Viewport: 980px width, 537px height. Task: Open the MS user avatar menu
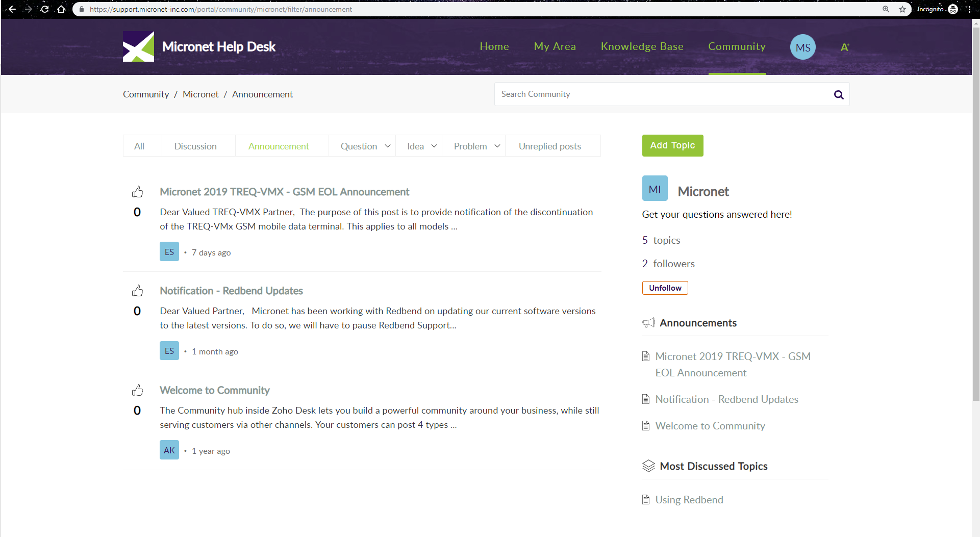pyautogui.click(x=802, y=47)
